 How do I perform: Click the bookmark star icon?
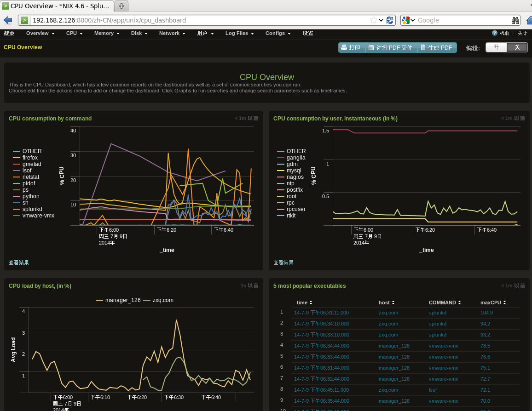(373, 20)
